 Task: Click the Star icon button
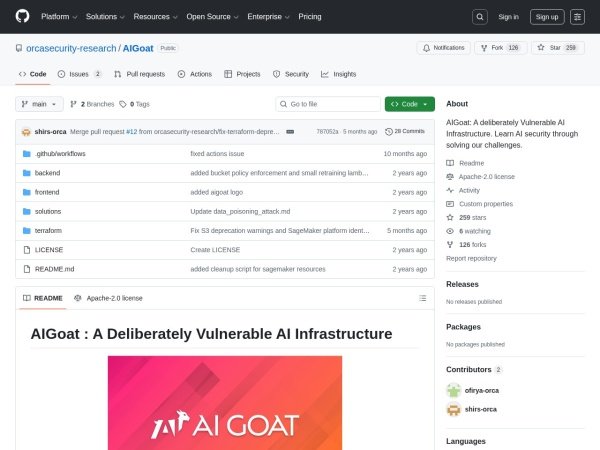541,47
